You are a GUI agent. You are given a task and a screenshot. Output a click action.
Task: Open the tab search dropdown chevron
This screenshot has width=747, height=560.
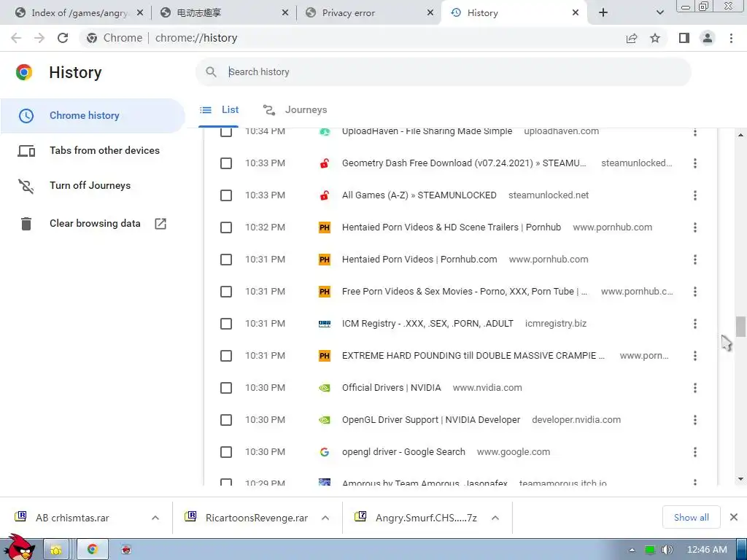[x=659, y=13]
